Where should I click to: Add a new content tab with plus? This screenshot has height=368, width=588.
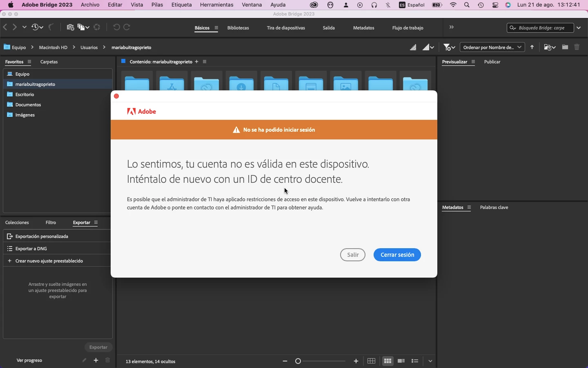point(197,62)
